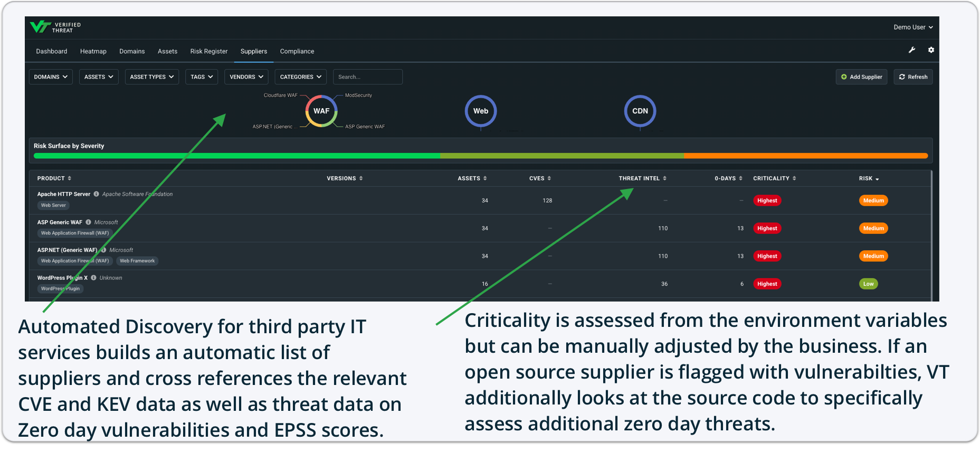980x461 pixels.
Task: Click the supplier Search field
Action: [x=368, y=77]
